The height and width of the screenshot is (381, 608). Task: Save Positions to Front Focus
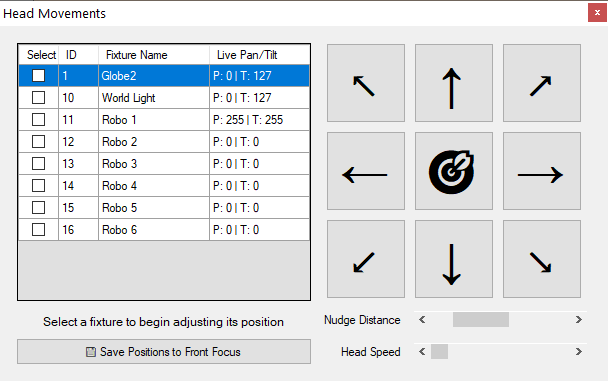[164, 352]
